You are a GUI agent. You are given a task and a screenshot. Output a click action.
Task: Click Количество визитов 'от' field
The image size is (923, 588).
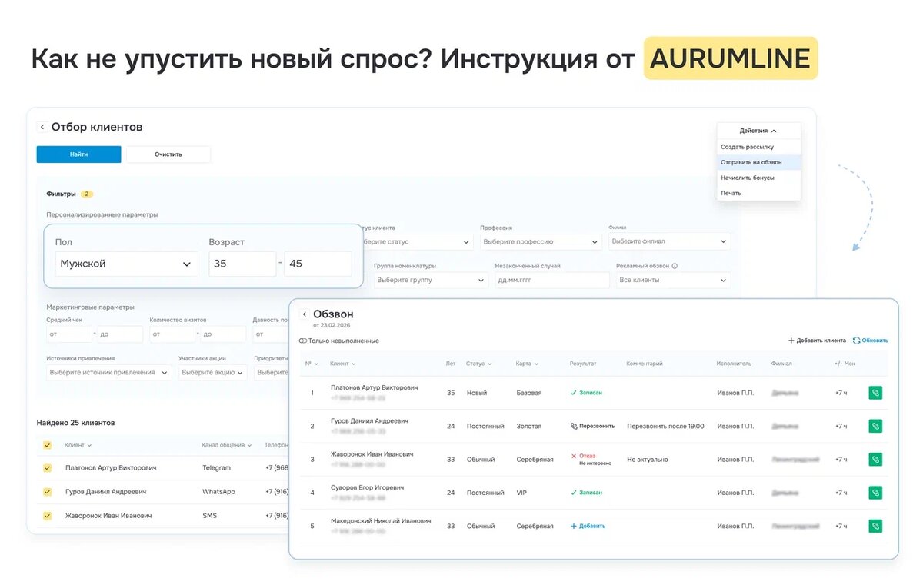pyautogui.click(x=172, y=334)
